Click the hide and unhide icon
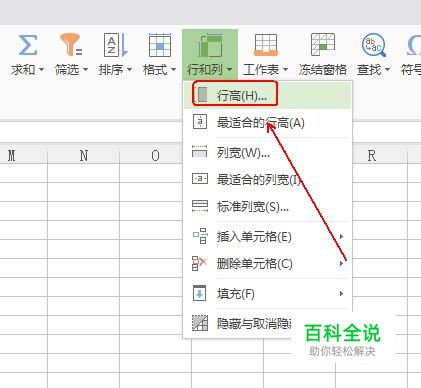The width and height of the screenshot is (421, 388). coord(200,323)
